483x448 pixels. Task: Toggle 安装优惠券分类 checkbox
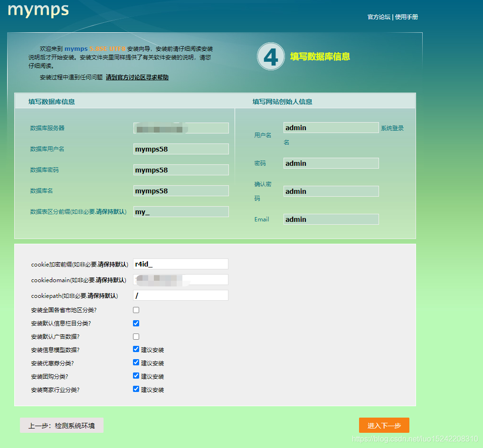pyautogui.click(x=136, y=362)
